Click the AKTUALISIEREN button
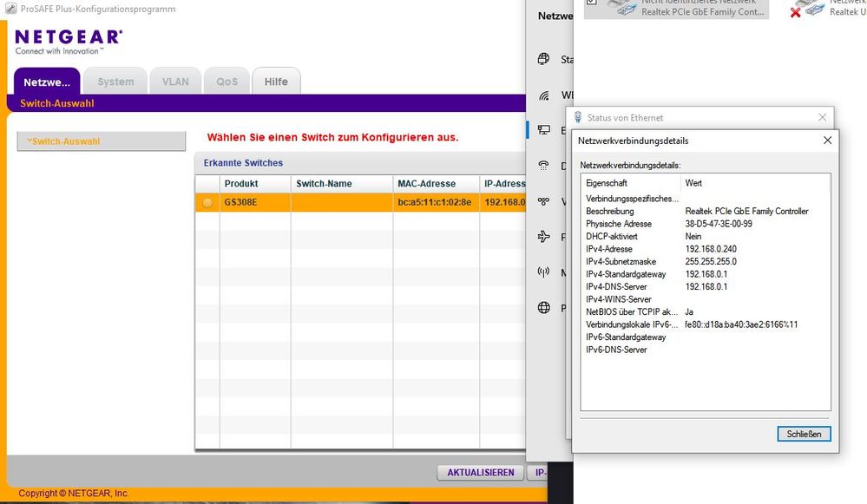This screenshot has width=867, height=504. point(481,473)
